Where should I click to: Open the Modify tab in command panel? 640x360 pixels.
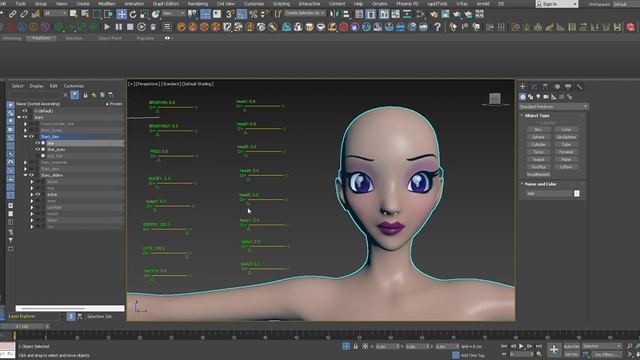tap(534, 86)
